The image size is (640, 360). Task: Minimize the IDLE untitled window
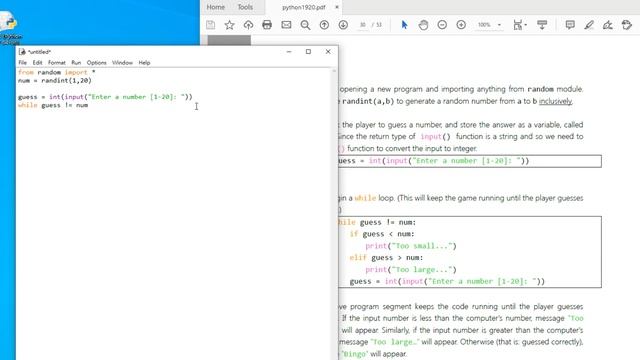point(289,52)
